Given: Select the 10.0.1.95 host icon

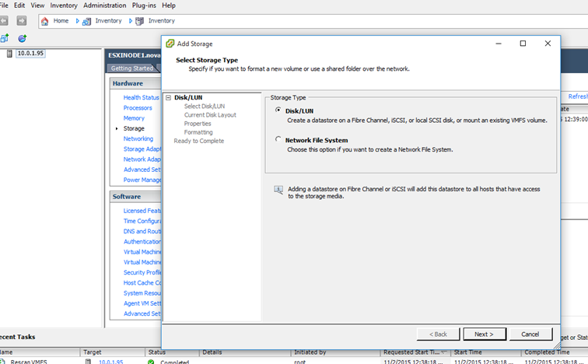Looking at the screenshot, I should (10, 54).
